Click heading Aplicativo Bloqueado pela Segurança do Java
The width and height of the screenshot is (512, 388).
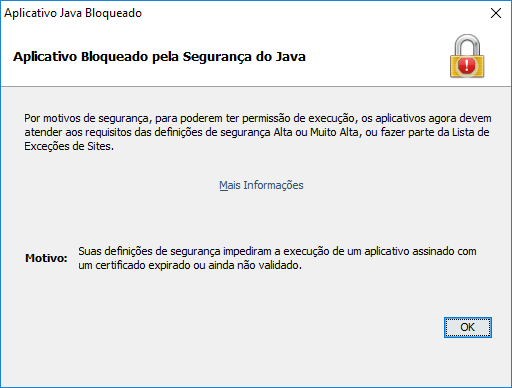click(x=159, y=57)
